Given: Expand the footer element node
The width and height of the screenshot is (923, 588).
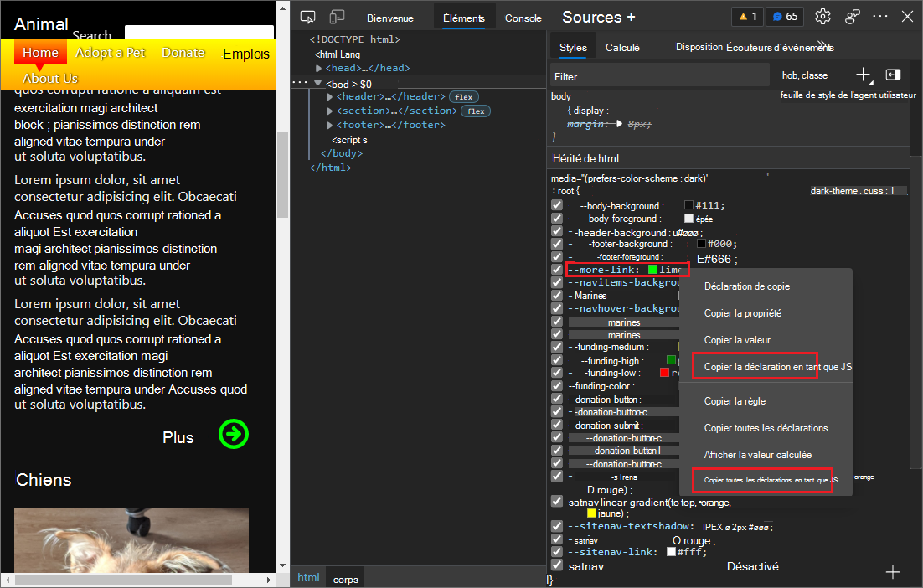Looking at the screenshot, I should pos(330,125).
